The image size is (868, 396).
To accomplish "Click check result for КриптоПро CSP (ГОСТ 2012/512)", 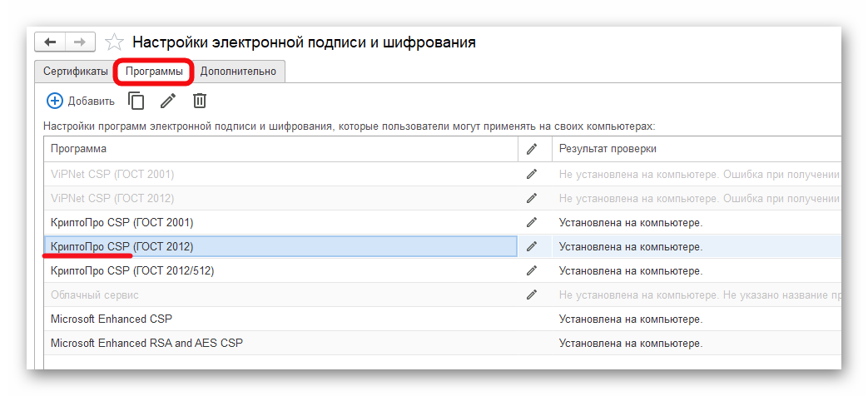I will pos(697,270).
